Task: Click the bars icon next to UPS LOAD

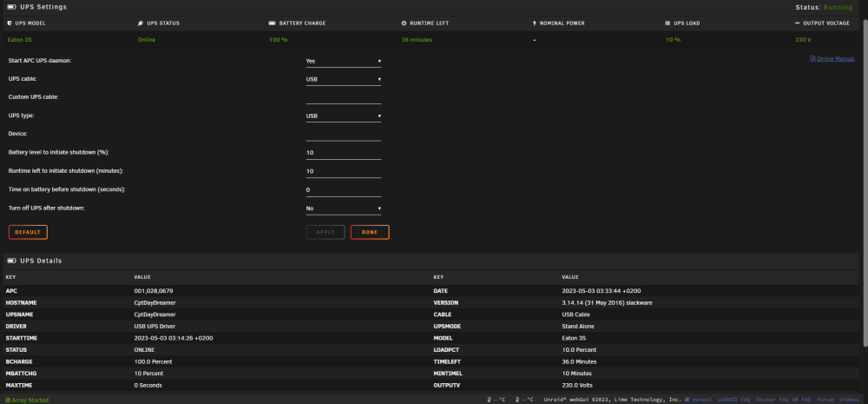Action: 667,23
